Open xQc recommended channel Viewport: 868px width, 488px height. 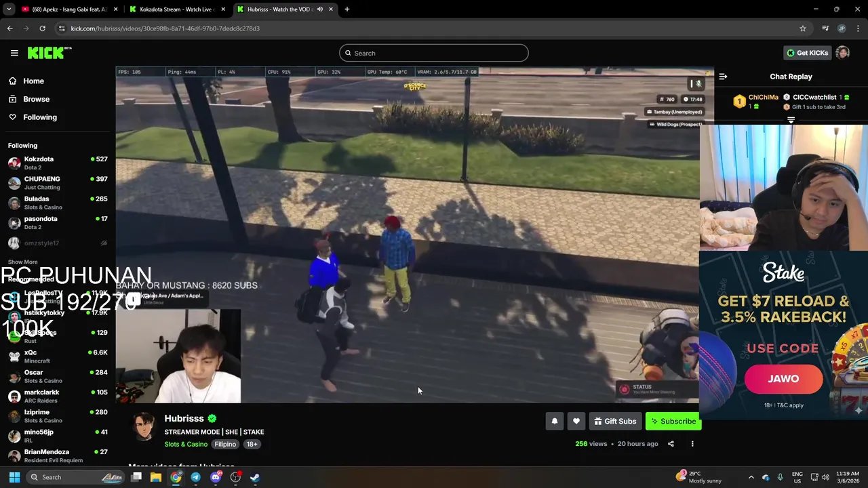pyautogui.click(x=58, y=357)
